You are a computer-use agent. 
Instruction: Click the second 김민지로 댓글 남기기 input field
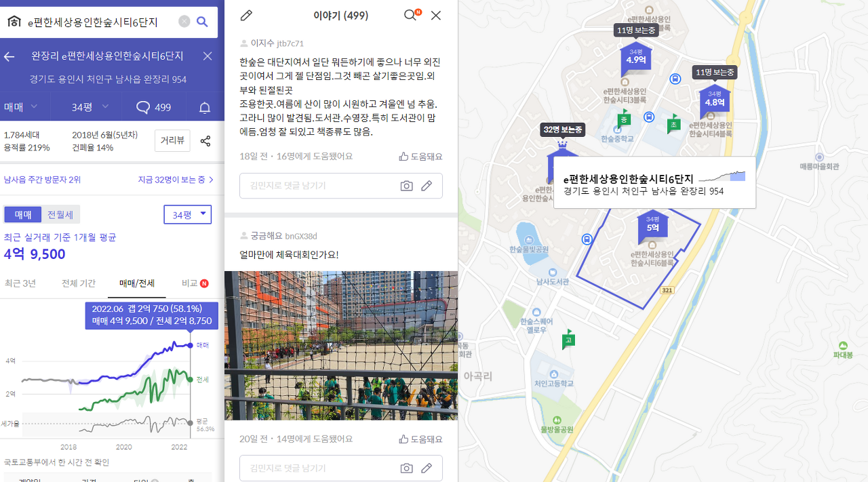point(341,468)
